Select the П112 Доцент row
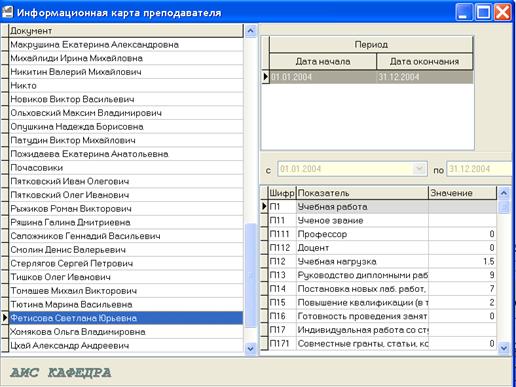This screenshot has height=387, width=516. tap(382, 248)
